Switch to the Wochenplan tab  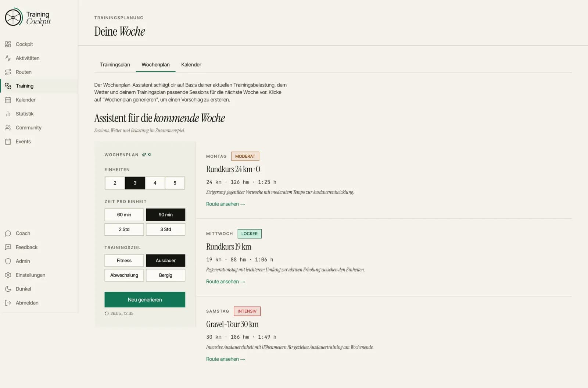(x=155, y=65)
